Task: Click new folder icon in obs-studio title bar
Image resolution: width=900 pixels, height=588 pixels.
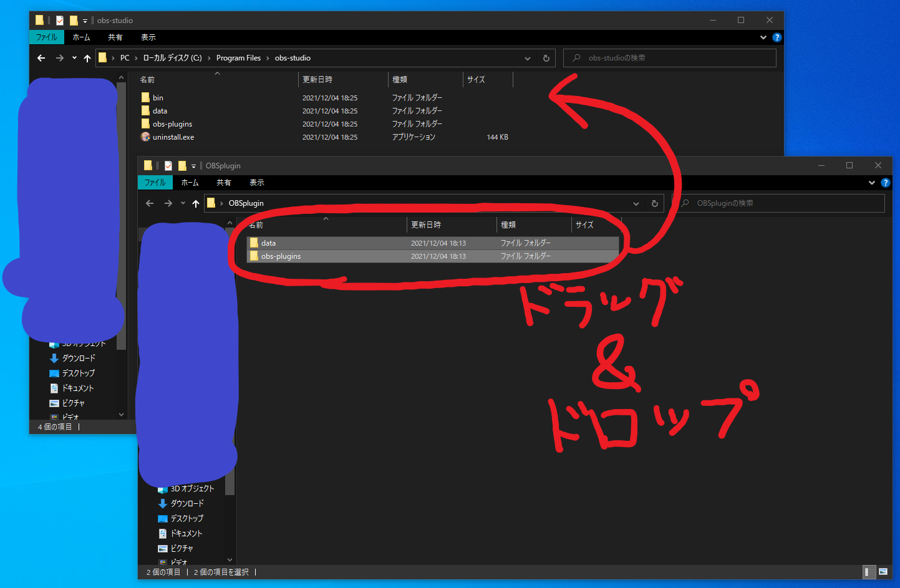Action: click(x=74, y=21)
